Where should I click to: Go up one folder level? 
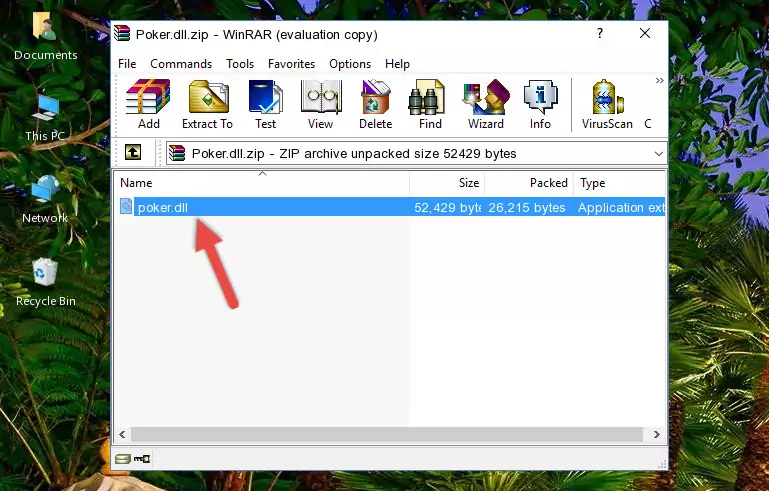pos(133,153)
